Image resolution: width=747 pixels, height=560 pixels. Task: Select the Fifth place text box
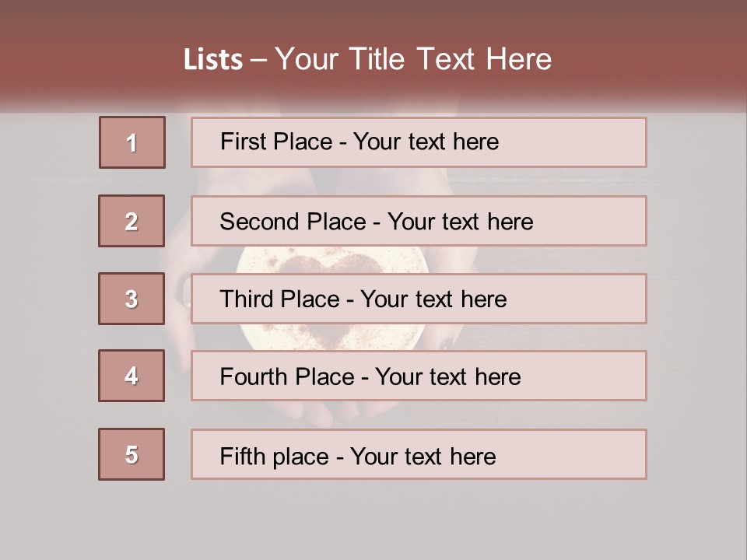click(419, 455)
